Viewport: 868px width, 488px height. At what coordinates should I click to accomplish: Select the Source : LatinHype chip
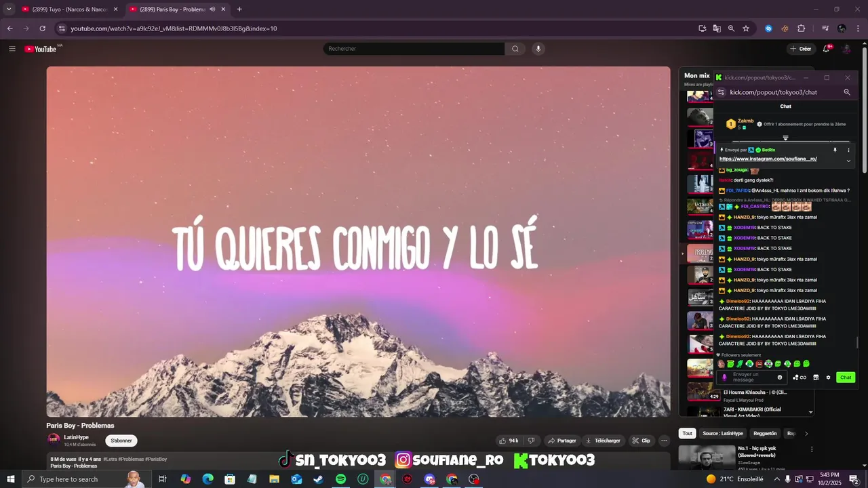(723, 433)
